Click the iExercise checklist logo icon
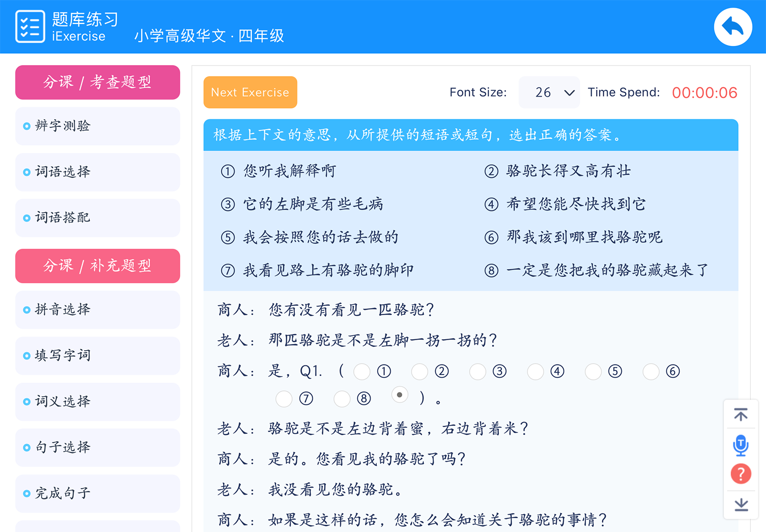The height and width of the screenshot is (532, 766). 30,27
